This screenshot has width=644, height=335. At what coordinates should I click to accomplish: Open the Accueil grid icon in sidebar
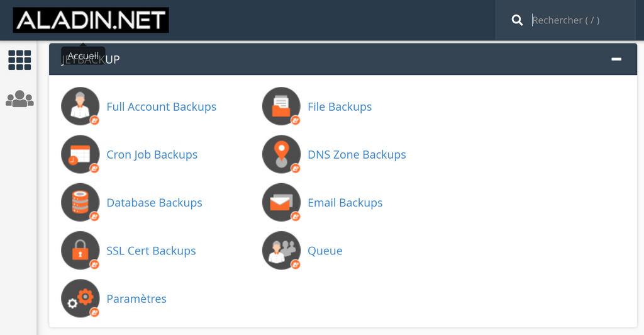(19, 60)
